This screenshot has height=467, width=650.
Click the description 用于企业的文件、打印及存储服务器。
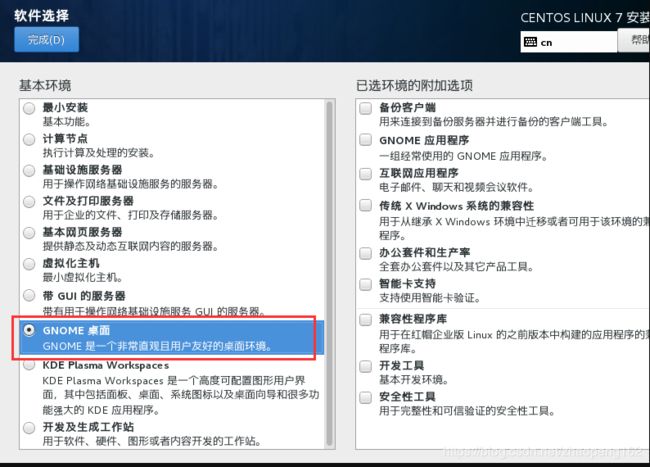pos(131,215)
